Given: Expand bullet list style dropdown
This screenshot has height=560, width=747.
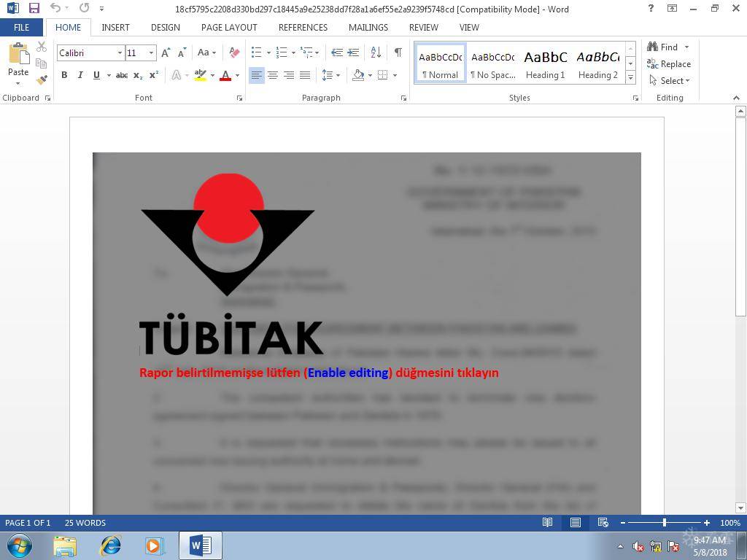Looking at the screenshot, I should (x=268, y=52).
